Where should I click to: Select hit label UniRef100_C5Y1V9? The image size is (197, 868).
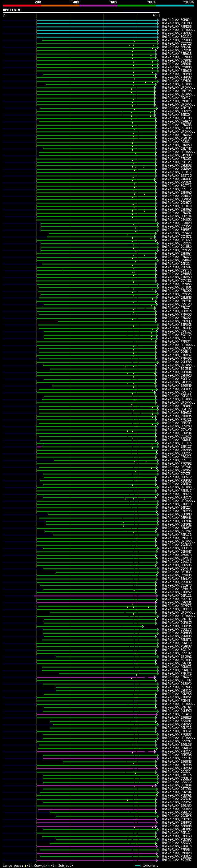coord(177,430)
